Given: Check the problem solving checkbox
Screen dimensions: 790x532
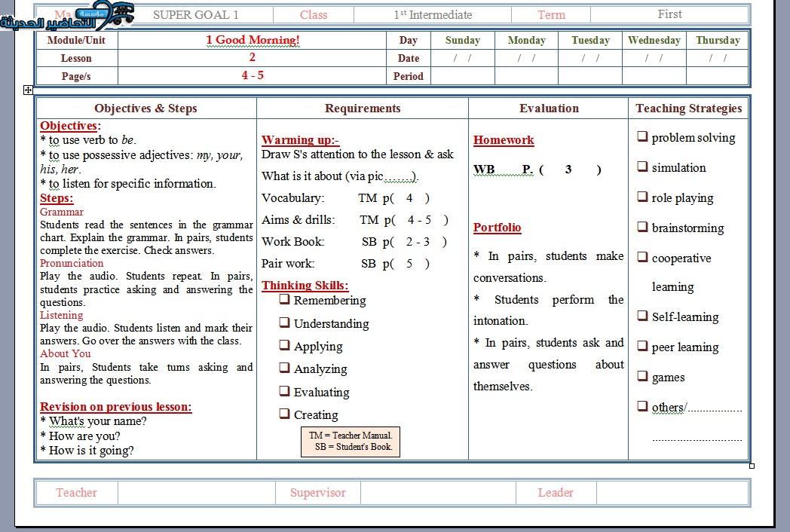Looking at the screenshot, I should point(642,136).
